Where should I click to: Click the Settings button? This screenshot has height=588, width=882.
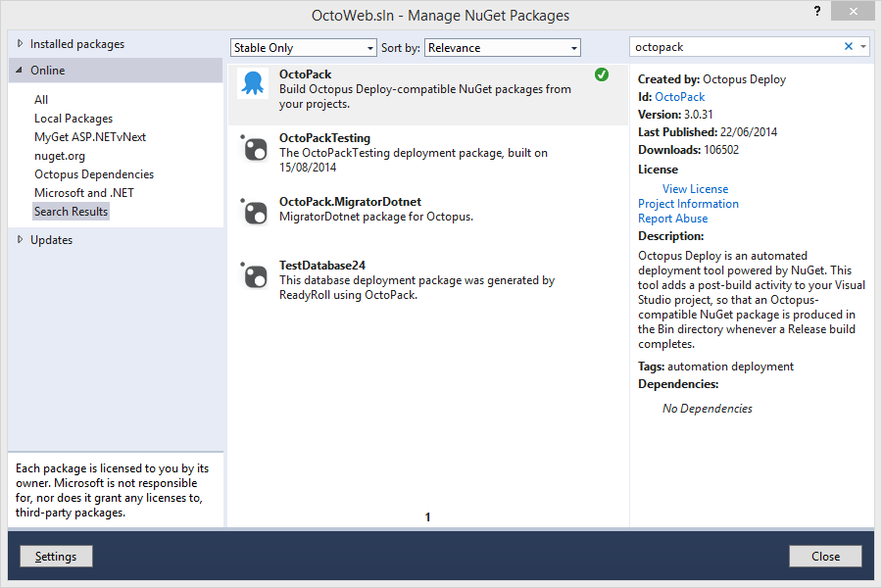pos(56,557)
